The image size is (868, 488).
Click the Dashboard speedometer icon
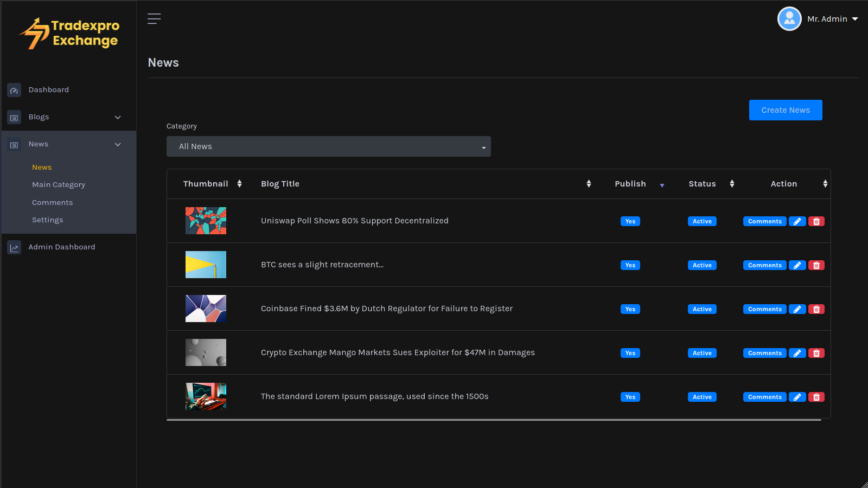point(14,90)
